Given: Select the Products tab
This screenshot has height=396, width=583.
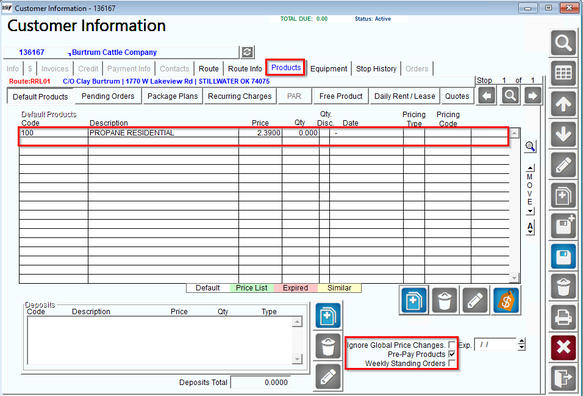Looking at the screenshot, I should 286,68.
